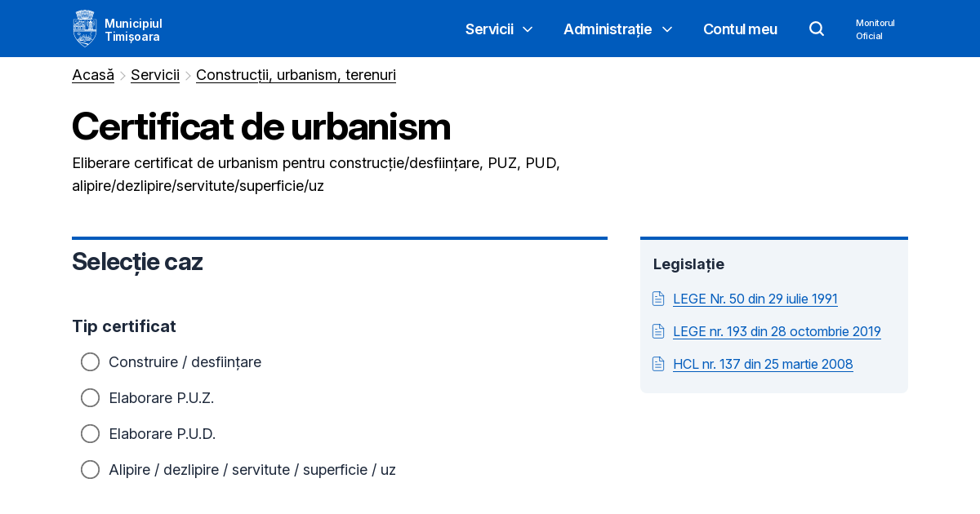Open the Construcții, urbanism, terenuri breadcrumb link

(x=296, y=74)
